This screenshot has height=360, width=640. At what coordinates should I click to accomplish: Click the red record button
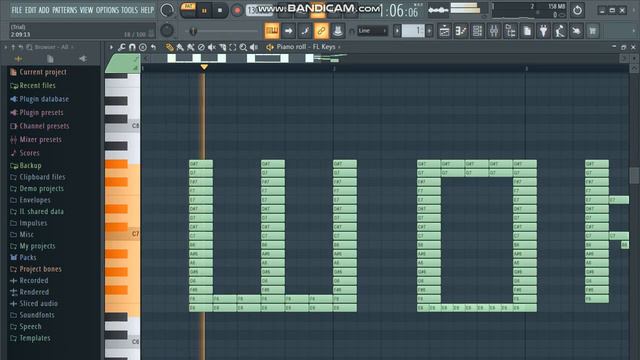236,11
